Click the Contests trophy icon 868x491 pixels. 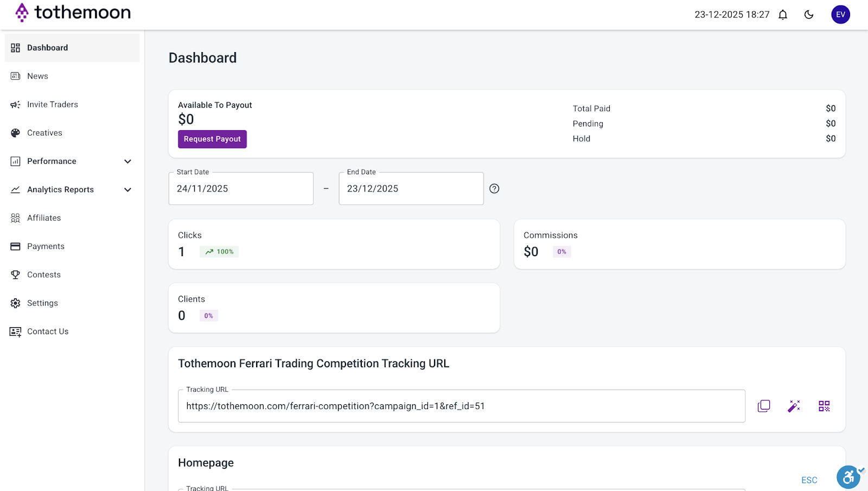[x=15, y=275]
